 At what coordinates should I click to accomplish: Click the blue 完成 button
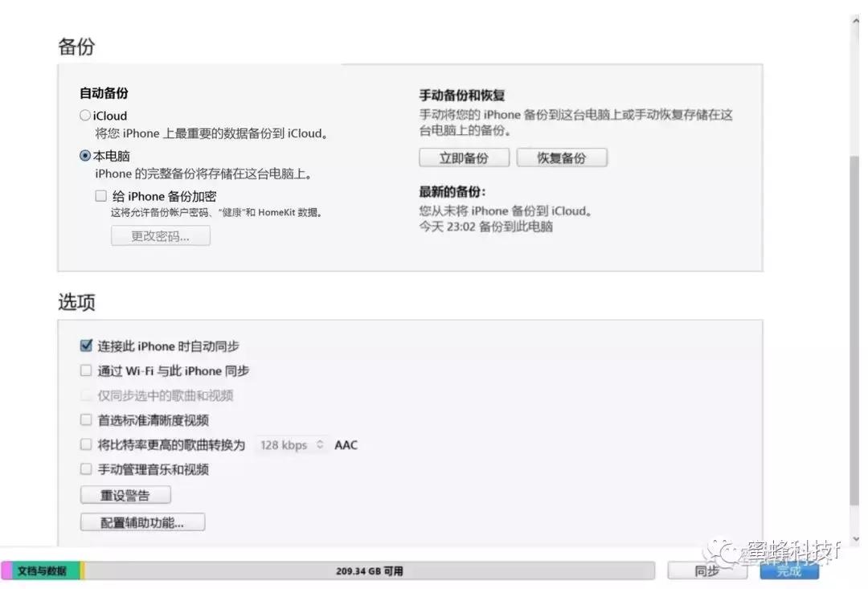789,571
